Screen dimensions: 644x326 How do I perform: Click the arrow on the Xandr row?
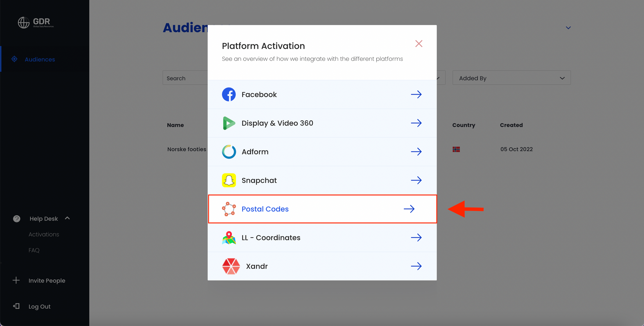point(416,266)
